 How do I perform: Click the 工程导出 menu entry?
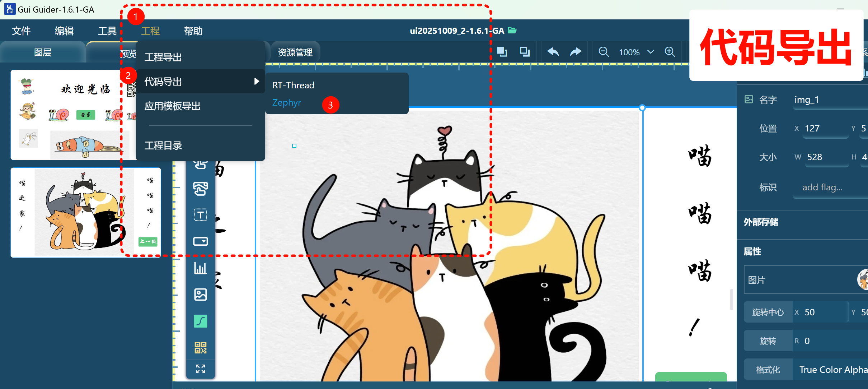163,57
